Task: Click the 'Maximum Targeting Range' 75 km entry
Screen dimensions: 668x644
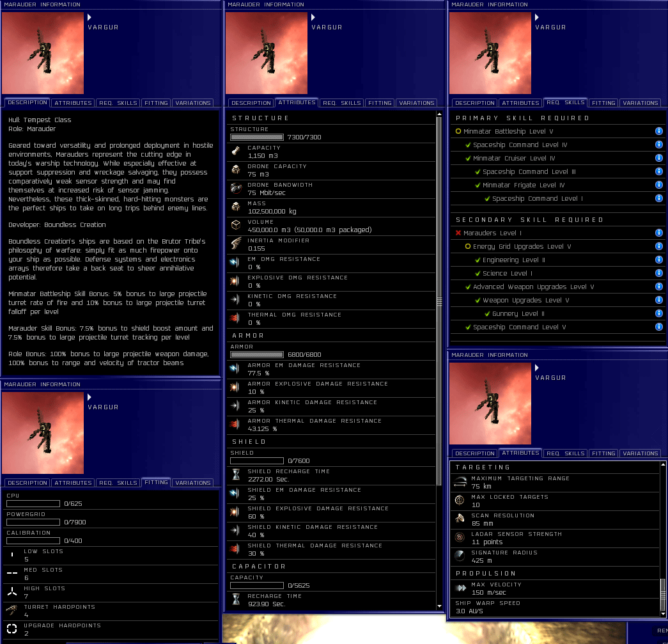Action: 555,482
